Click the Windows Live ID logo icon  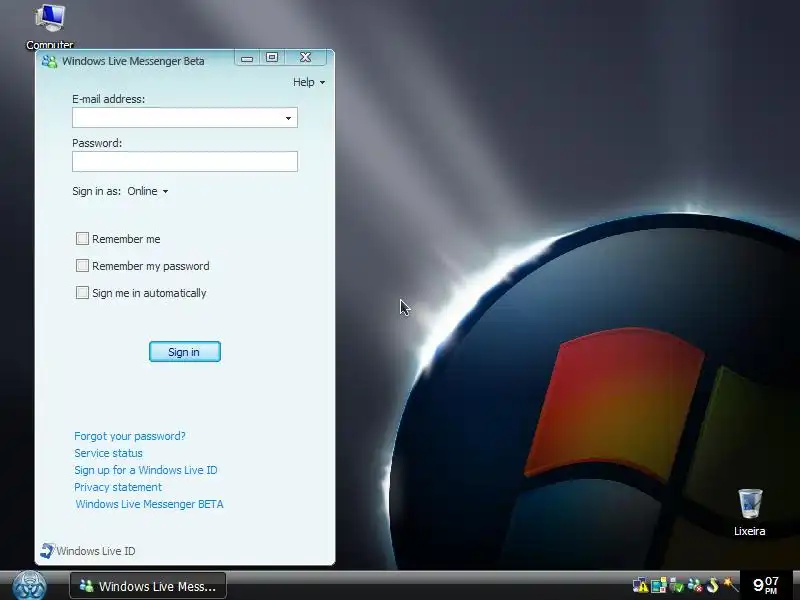[x=47, y=551]
